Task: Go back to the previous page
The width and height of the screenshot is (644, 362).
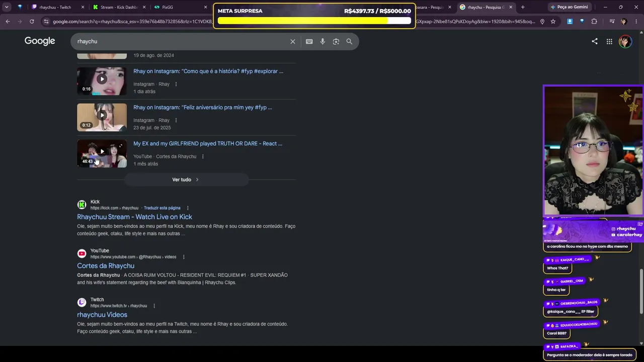Action: click(x=8, y=22)
